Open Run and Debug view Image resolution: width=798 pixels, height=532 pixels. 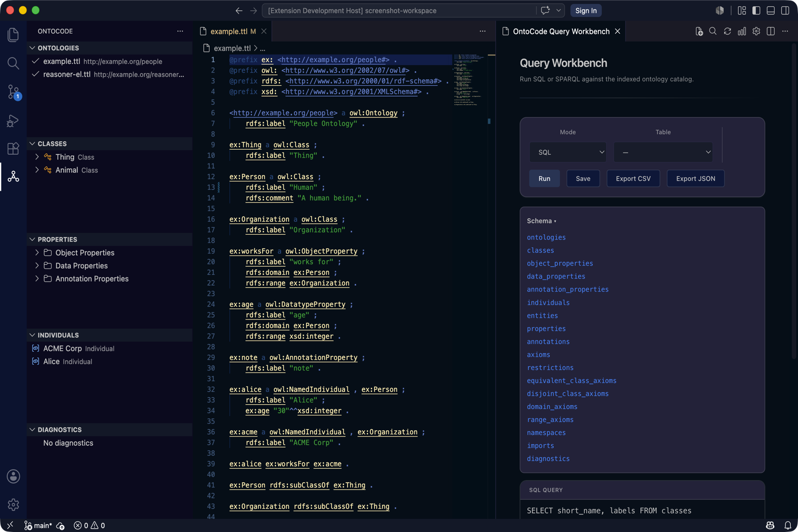click(x=14, y=121)
